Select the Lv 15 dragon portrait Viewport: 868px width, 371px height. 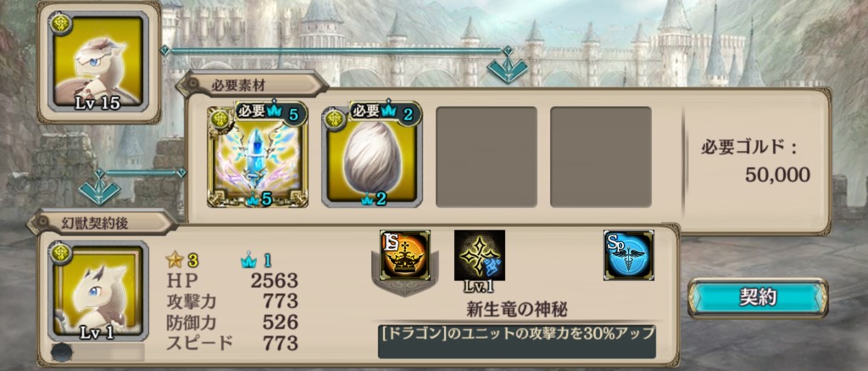click(x=99, y=61)
